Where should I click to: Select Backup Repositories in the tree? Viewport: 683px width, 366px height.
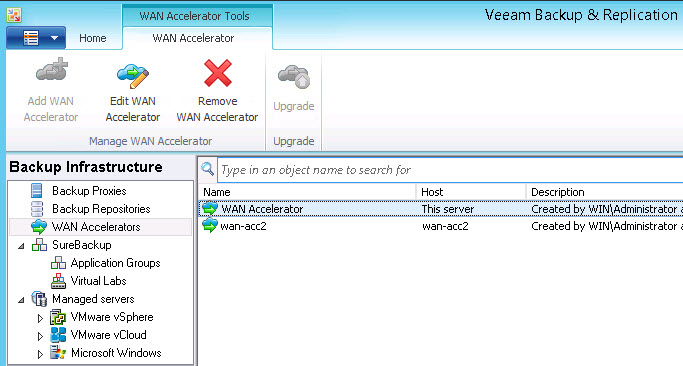click(x=101, y=209)
